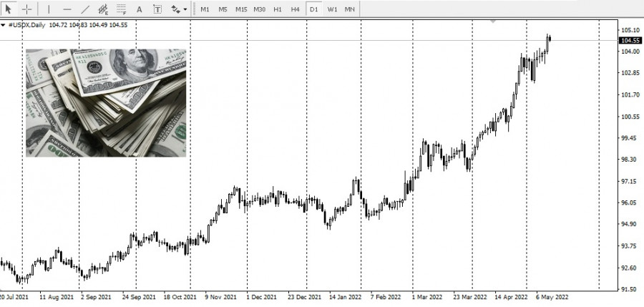
Task: Click the 91.50 price scale value
Action: [x=630, y=289]
